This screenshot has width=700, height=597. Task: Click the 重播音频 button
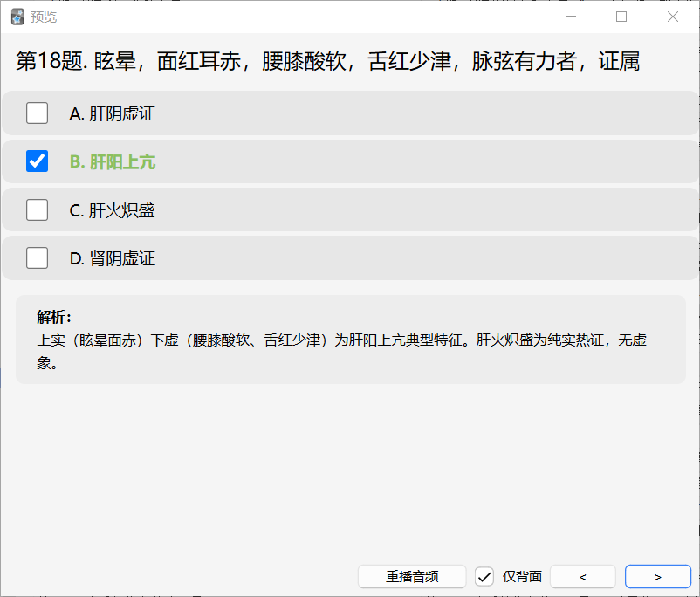coord(412,576)
